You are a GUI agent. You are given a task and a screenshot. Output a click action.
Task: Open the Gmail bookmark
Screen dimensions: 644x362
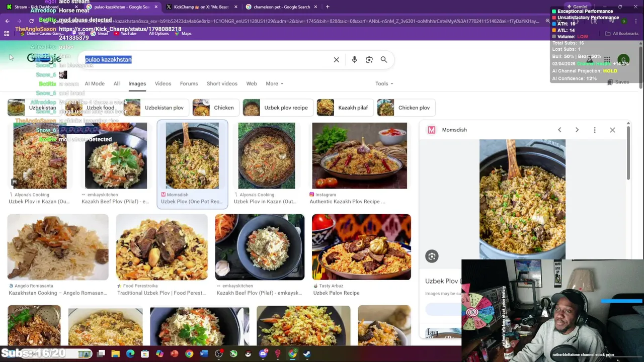(100, 34)
